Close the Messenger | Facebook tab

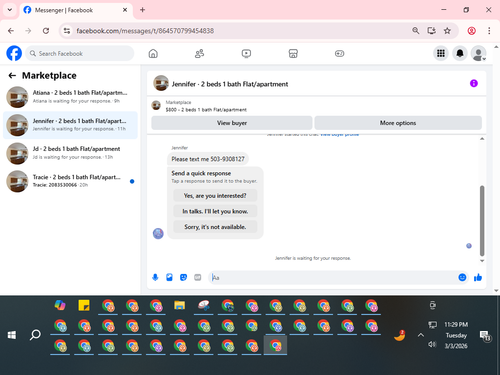125,10
